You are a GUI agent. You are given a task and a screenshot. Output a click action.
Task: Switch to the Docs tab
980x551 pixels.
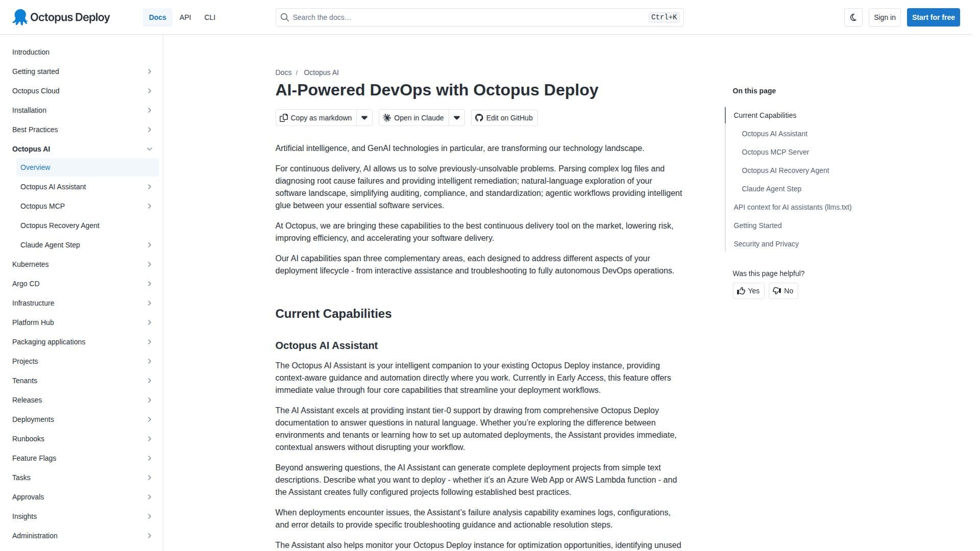pyautogui.click(x=157, y=17)
